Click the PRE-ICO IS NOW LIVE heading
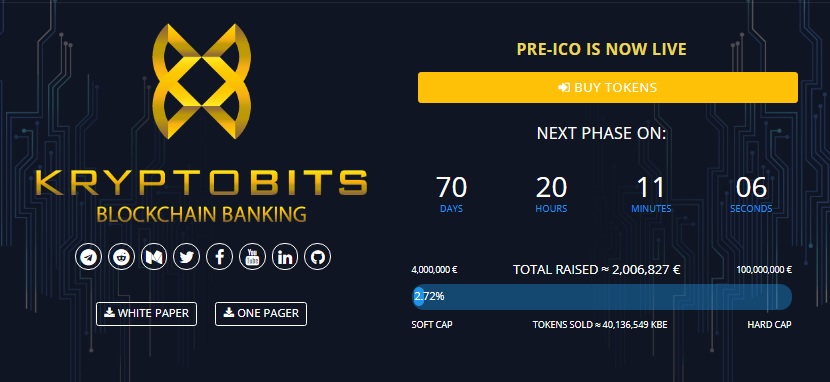 pos(601,50)
